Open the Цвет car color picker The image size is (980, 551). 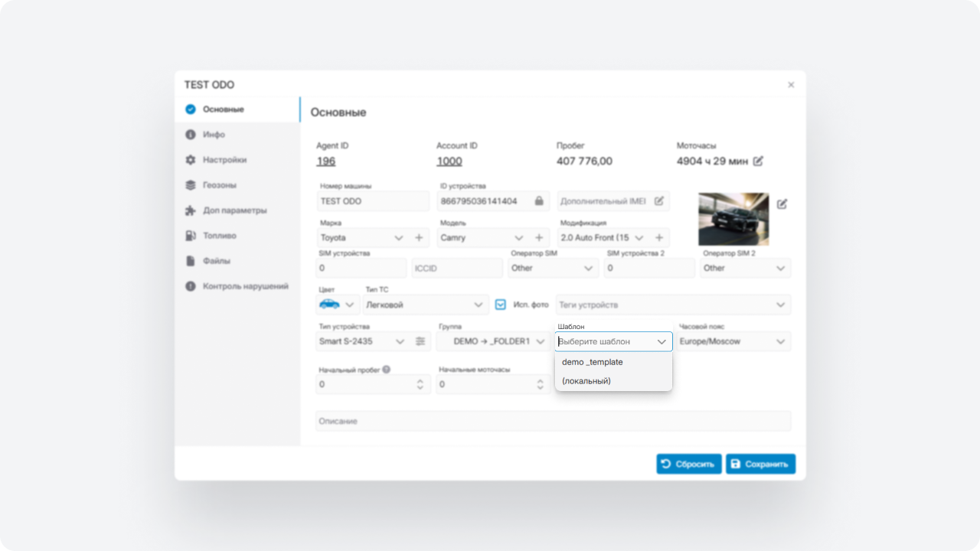[338, 305]
